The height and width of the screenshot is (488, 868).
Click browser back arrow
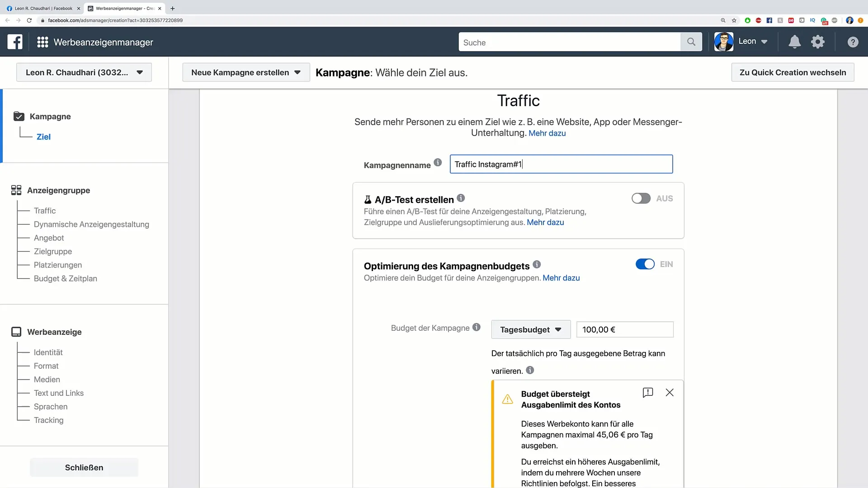click(x=7, y=20)
